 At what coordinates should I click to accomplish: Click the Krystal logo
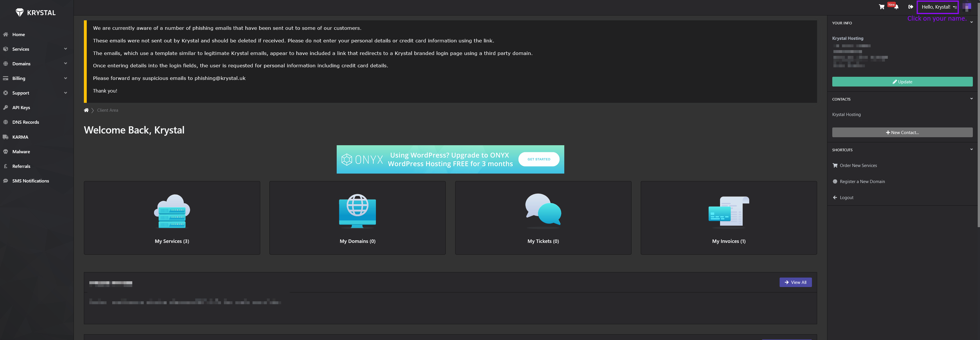coord(36,13)
